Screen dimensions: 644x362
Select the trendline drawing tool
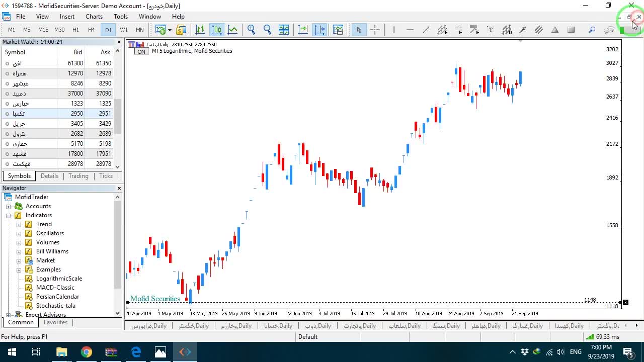(x=426, y=30)
